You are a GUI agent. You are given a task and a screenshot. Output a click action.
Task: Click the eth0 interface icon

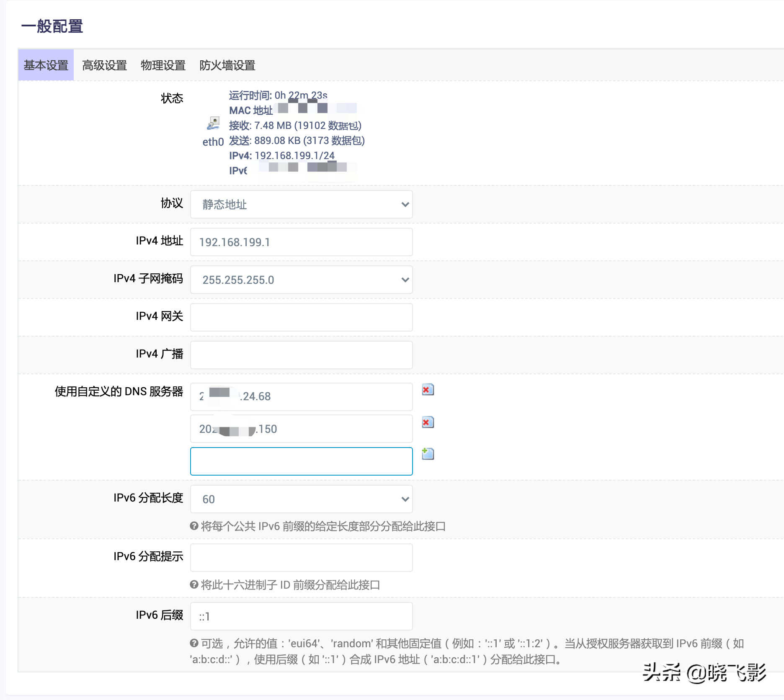[x=213, y=123]
